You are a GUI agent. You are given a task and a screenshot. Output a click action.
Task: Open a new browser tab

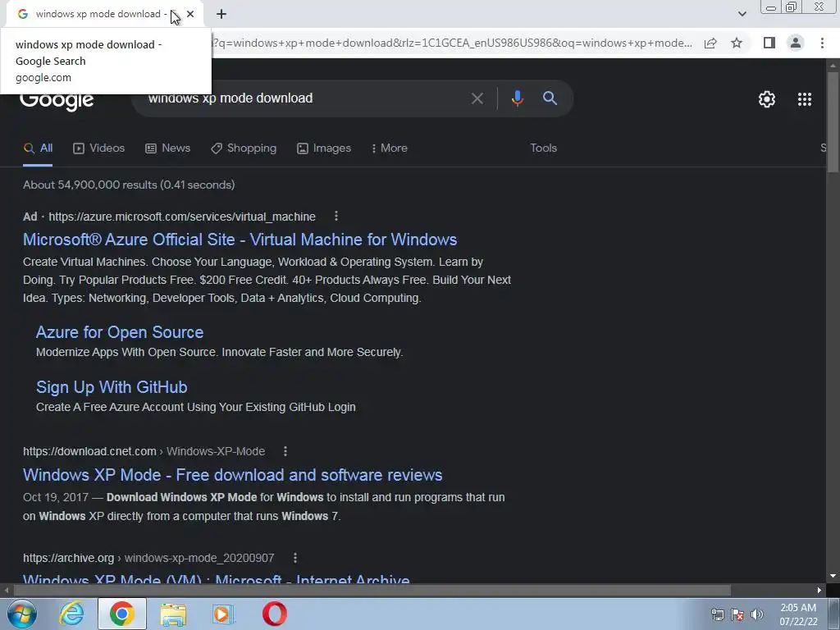pos(221,14)
